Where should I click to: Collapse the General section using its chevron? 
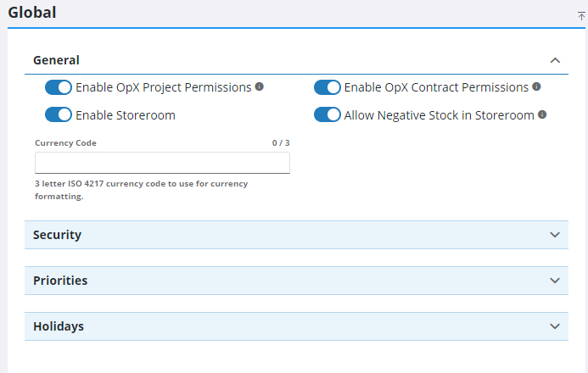tap(555, 60)
